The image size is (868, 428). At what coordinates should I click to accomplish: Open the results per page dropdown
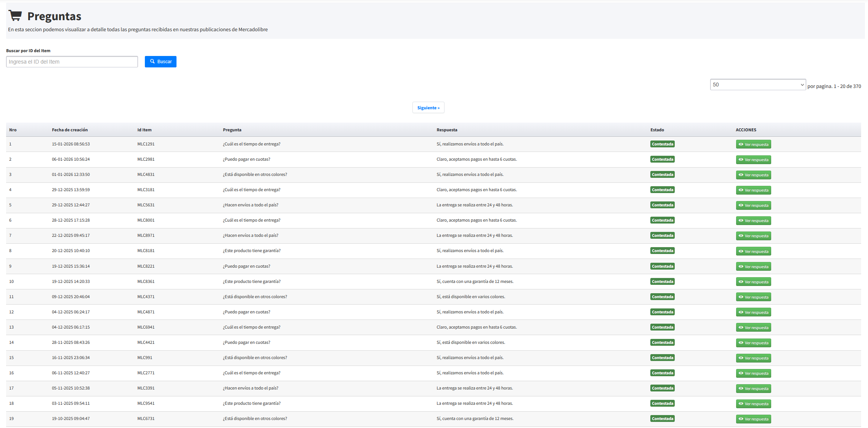click(757, 85)
